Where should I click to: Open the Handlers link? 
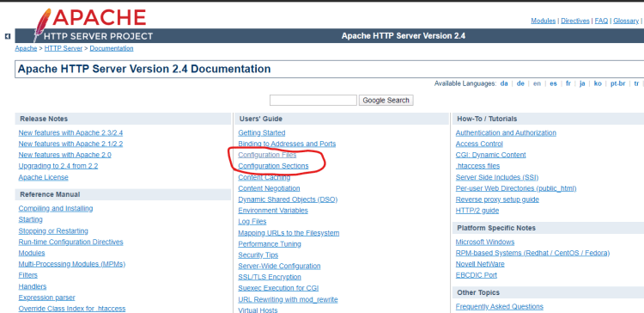(x=33, y=286)
